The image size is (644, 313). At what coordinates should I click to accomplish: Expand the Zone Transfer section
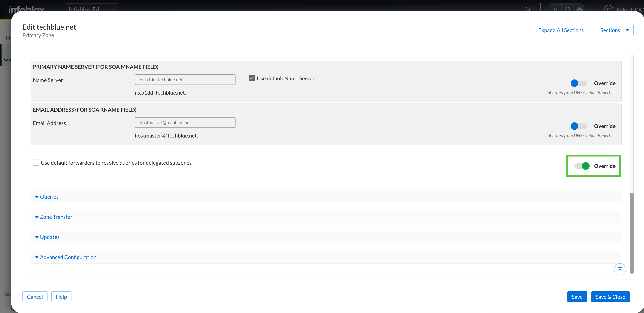point(56,217)
